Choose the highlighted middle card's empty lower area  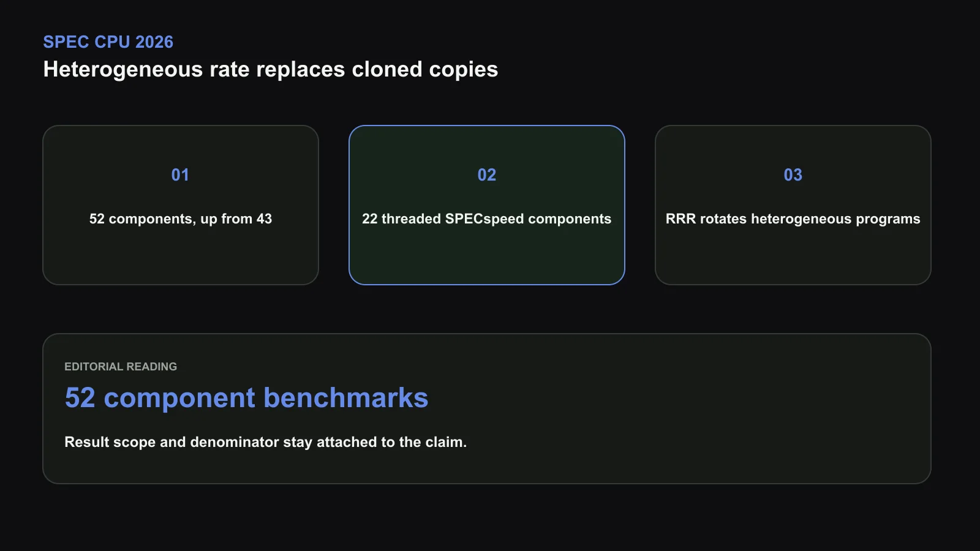click(487, 257)
